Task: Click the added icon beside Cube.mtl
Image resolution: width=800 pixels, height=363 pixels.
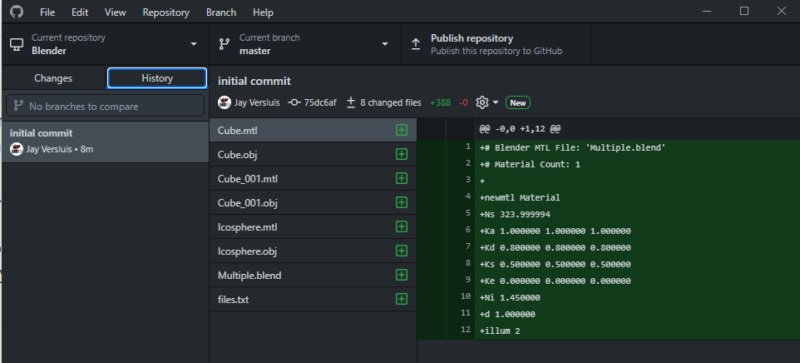Action: pos(402,130)
